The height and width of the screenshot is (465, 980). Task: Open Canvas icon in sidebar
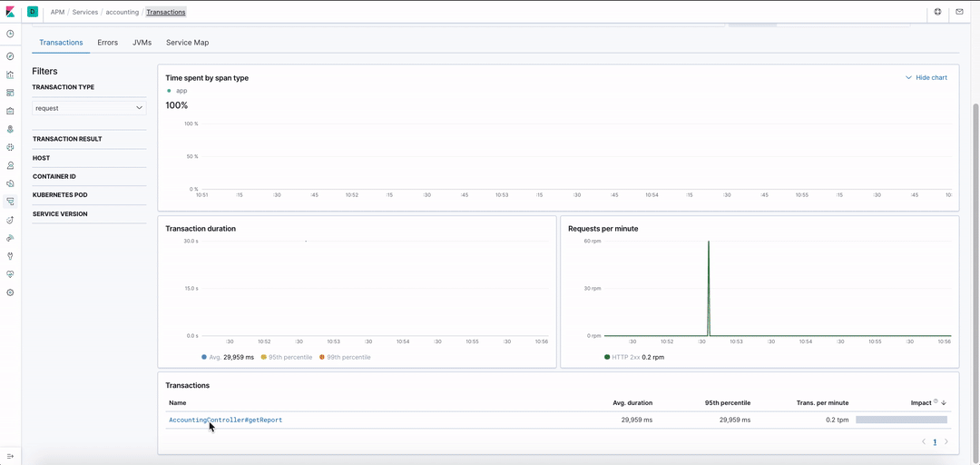[x=10, y=111]
